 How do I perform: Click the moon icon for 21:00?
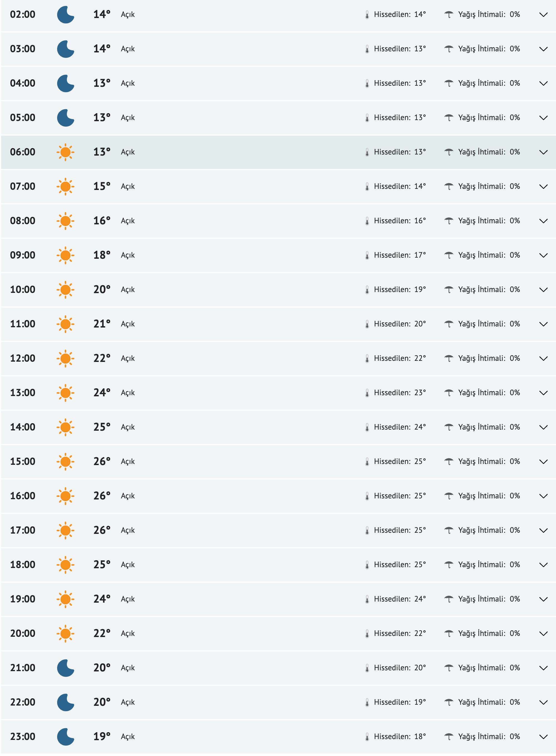click(x=65, y=668)
